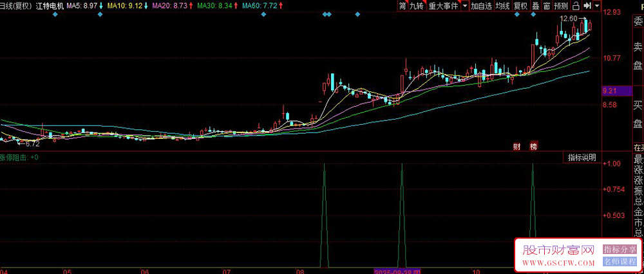Click the 10 month label on time axis

pos(476,271)
